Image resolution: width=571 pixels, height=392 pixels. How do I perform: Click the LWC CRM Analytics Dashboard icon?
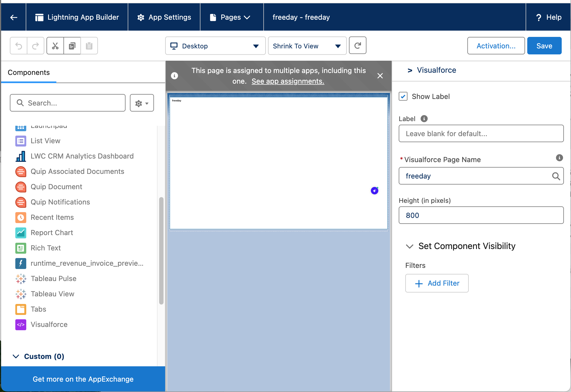[21, 156]
